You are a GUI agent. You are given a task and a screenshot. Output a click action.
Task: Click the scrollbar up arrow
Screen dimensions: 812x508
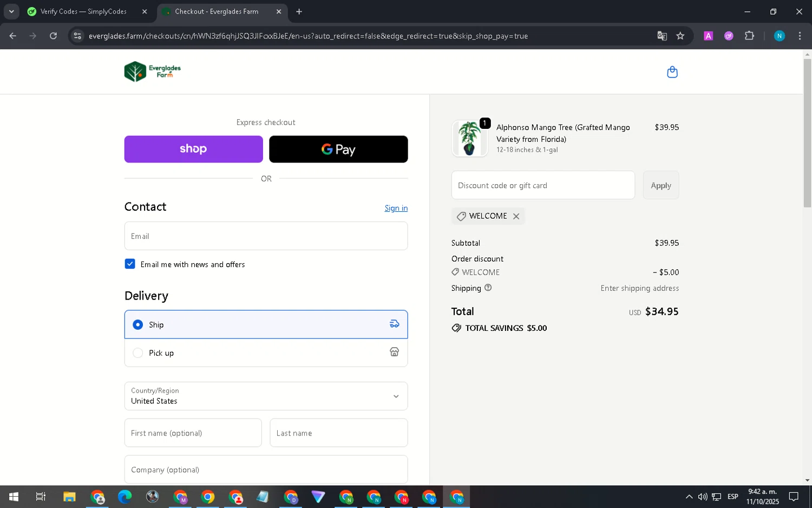(x=807, y=54)
